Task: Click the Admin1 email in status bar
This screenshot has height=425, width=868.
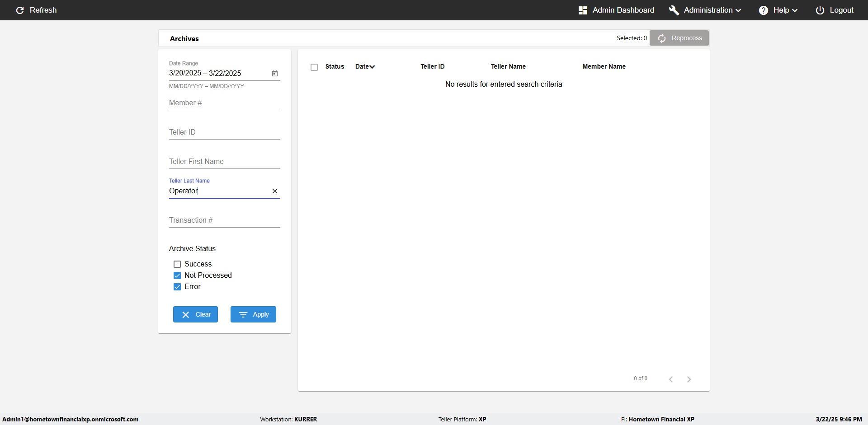Action: click(71, 419)
